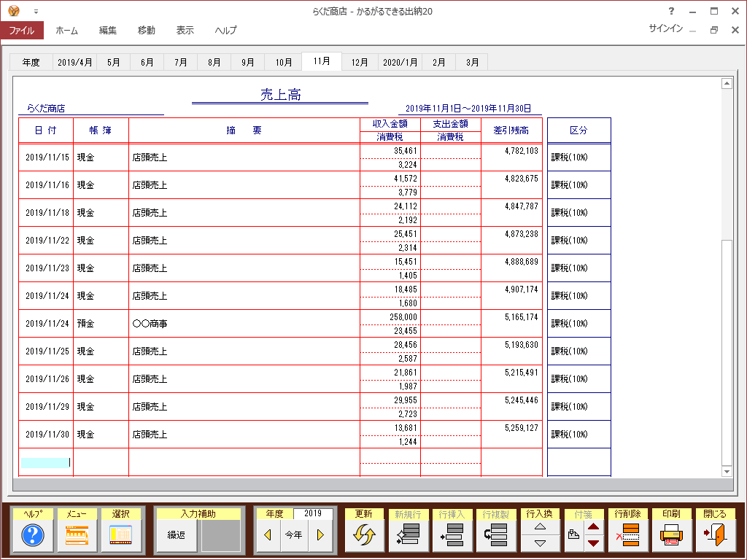Click the scrollbar down arrow

(727, 472)
